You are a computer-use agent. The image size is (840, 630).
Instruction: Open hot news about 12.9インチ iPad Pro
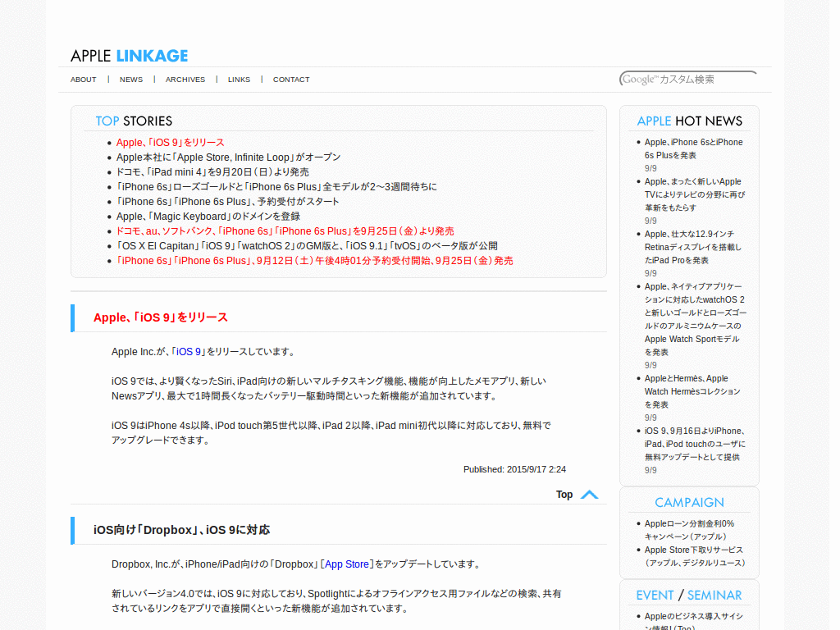click(x=692, y=247)
